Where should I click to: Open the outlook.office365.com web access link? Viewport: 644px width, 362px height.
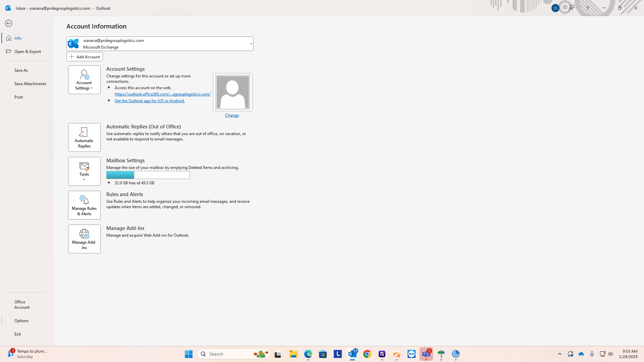point(163,94)
